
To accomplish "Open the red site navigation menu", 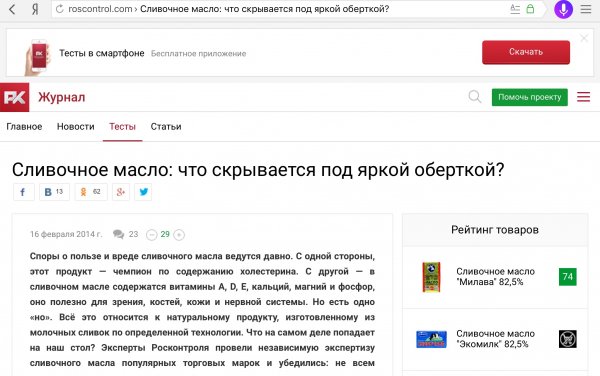I will click(583, 97).
